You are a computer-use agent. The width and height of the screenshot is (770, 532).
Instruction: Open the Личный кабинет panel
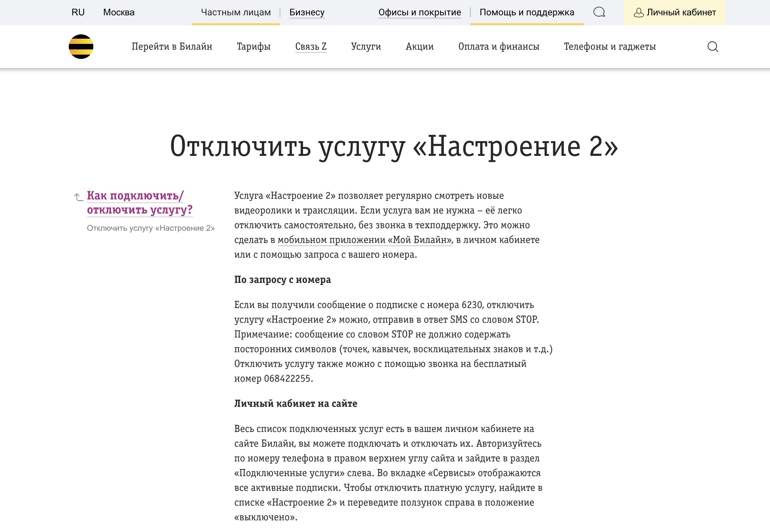pyautogui.click(x=680, y=12)
